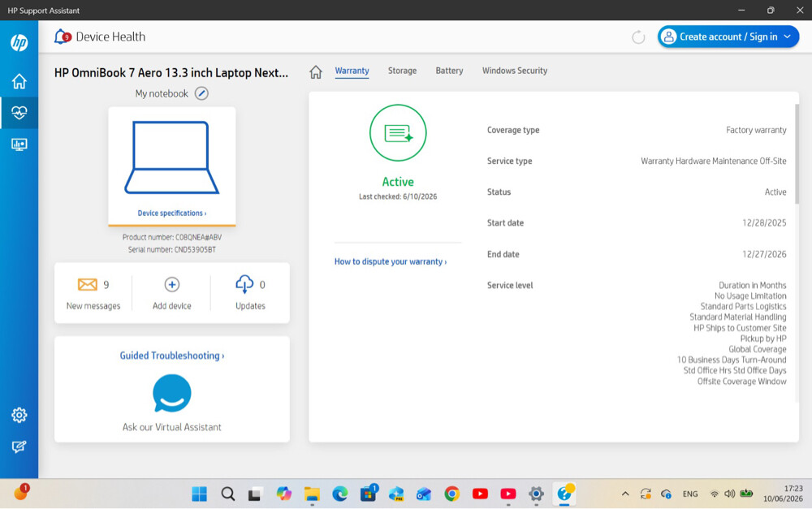Screen dimensions: 812x509
Task: Open the Guided Troubleshooting link
Action: [172, 356]
